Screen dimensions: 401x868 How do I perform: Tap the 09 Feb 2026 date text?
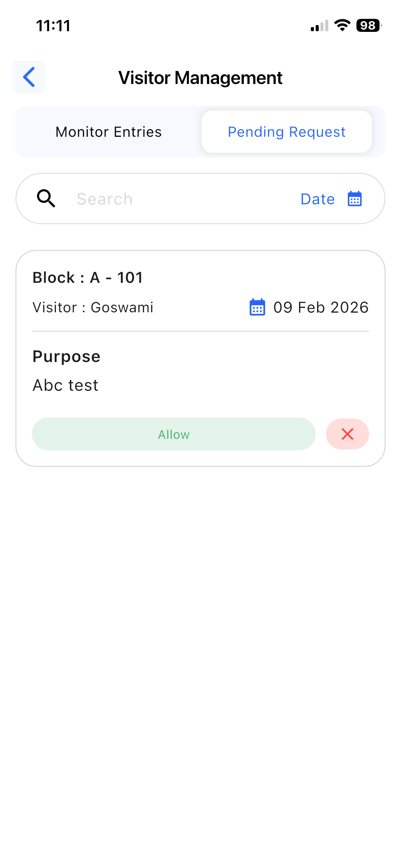click(x=321, y=307)
